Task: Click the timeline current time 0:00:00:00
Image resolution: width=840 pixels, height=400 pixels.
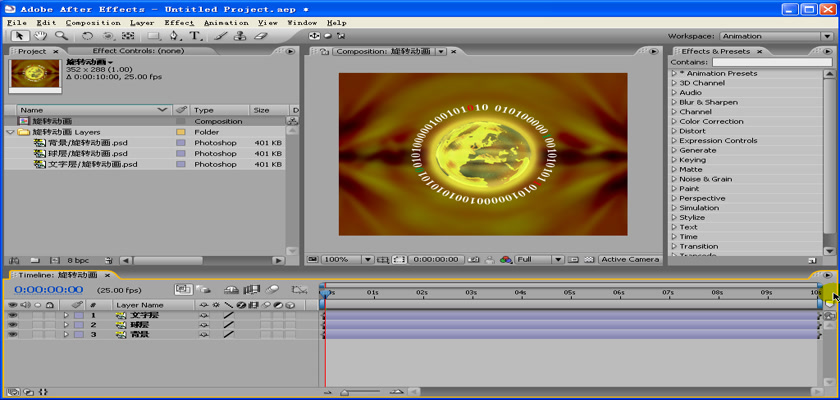Action: (x=48, y=290)
